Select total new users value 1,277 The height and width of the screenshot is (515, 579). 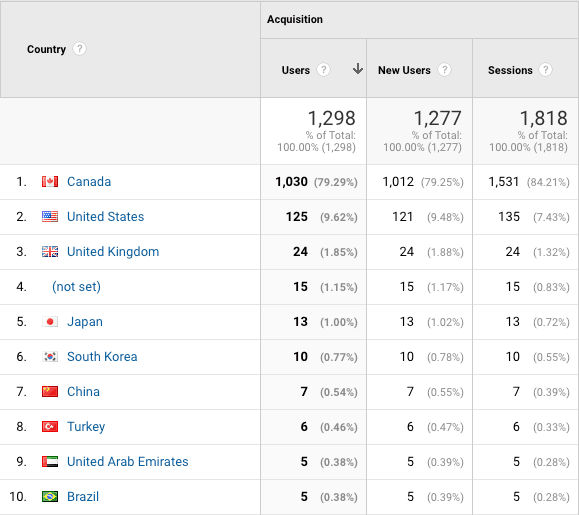[x=438, y=119]
